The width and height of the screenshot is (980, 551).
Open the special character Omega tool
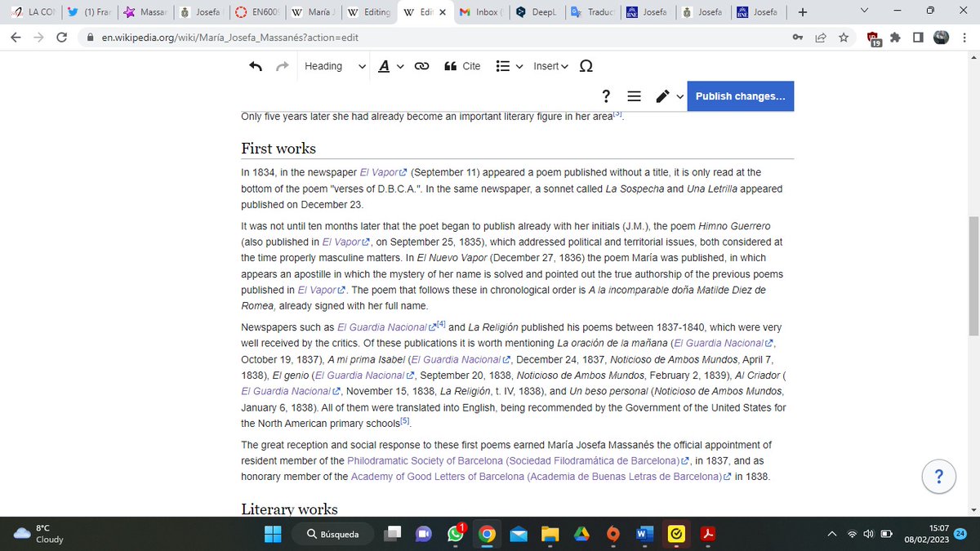tap(586, 67)
